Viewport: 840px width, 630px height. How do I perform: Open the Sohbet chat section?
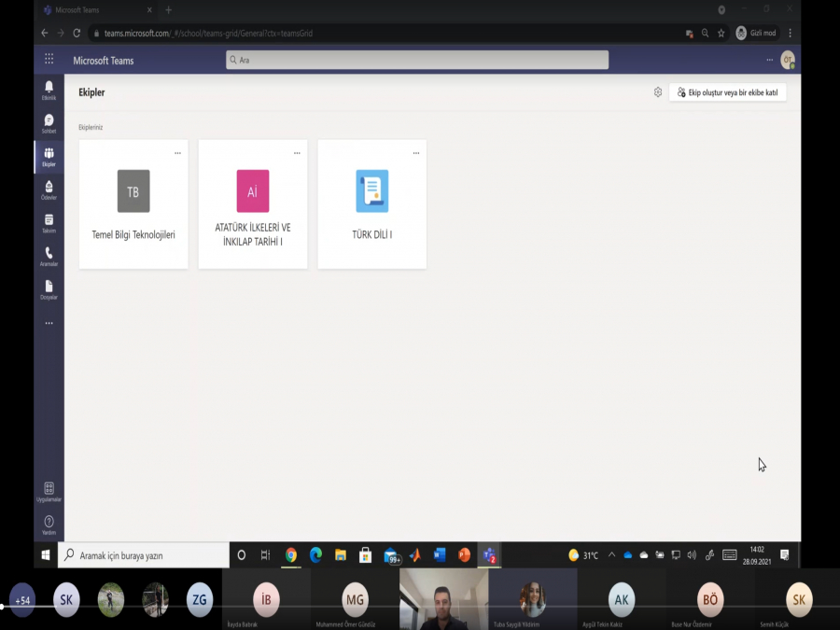click(49, 124)
